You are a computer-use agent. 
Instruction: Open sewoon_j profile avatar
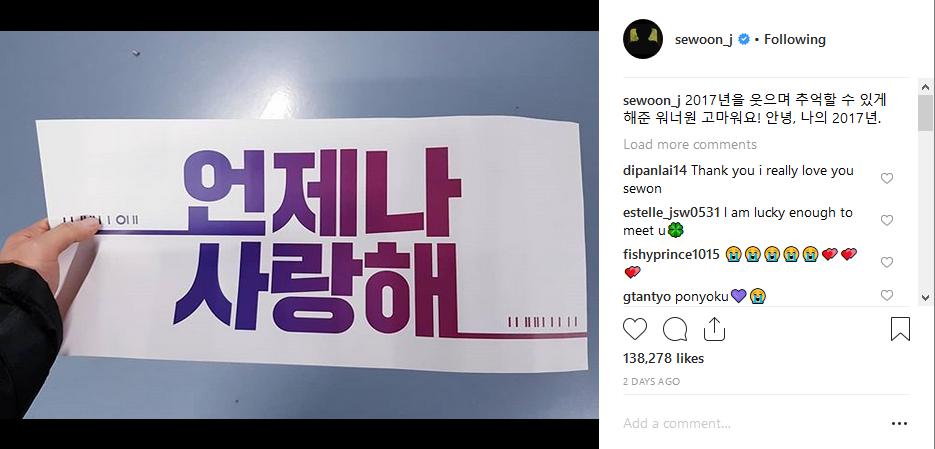click(x=643, y=39)
